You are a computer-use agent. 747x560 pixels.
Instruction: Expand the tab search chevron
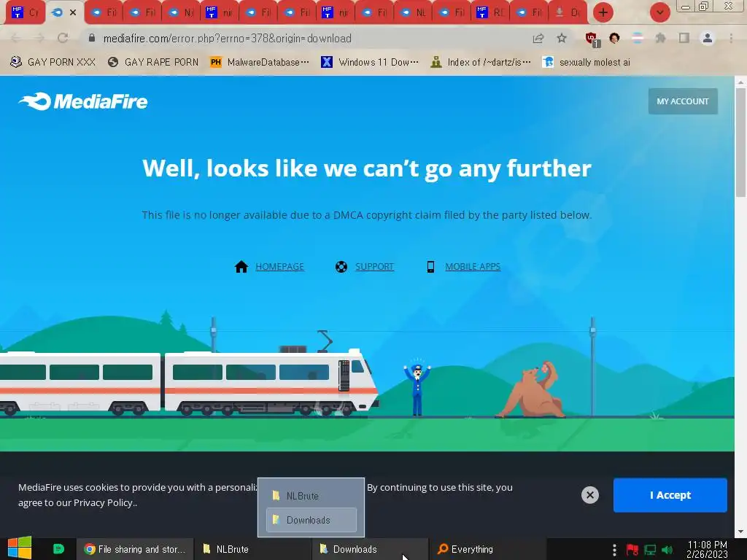coord(659,12)
